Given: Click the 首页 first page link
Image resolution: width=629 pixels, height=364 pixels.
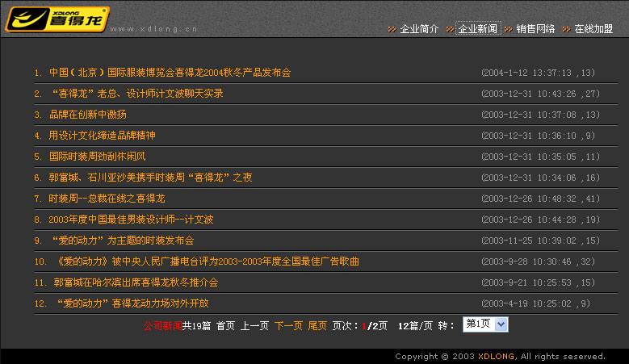Looking at the screenshot, I should pos(225,326).
